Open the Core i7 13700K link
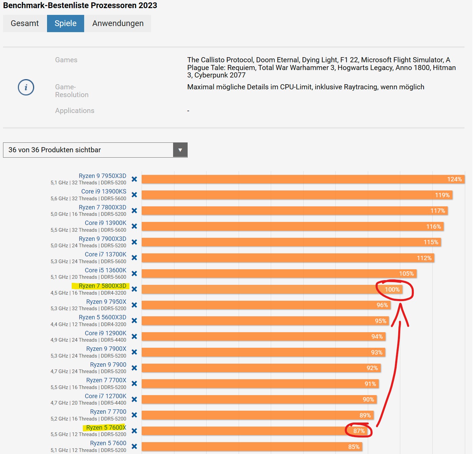Screen dimensions: 476x454 click(x=105, y=254)
